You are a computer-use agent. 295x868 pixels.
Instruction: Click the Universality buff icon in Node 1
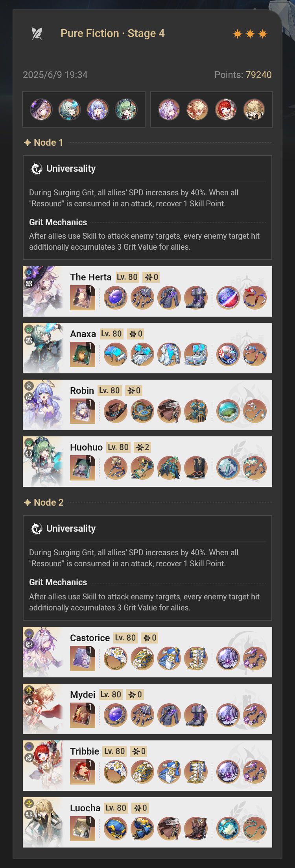tap(37, 169)
